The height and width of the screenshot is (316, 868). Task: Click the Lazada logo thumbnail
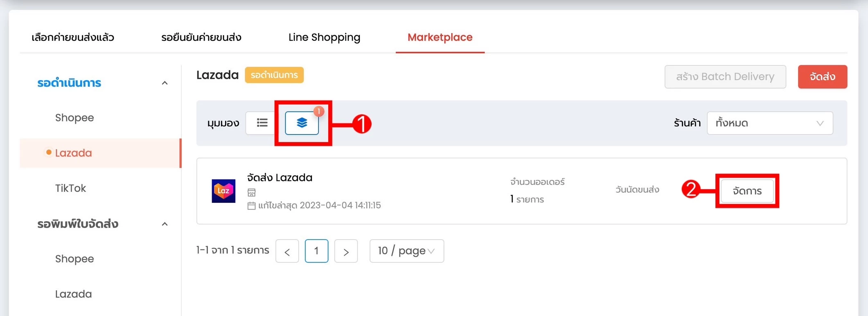click(x=223, y=191)
